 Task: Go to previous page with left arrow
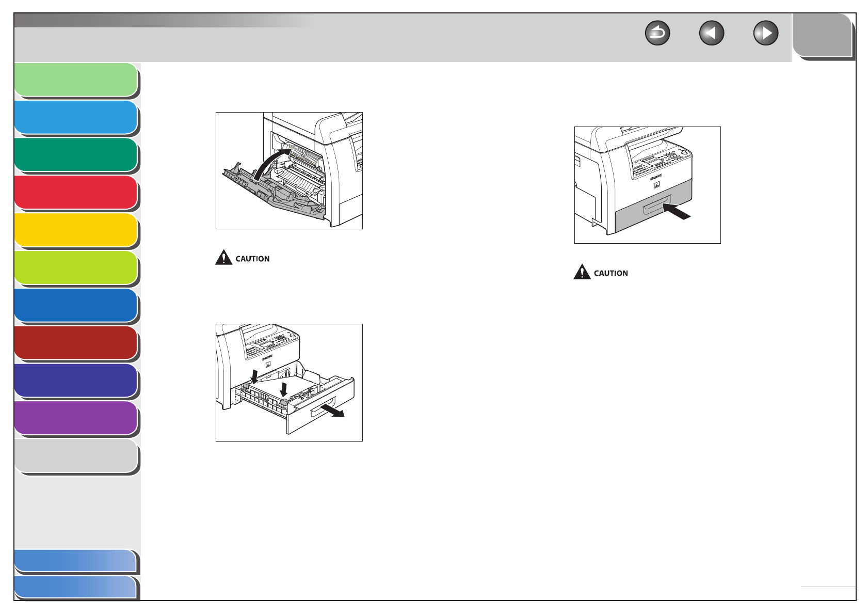click(x=711, y=34)
